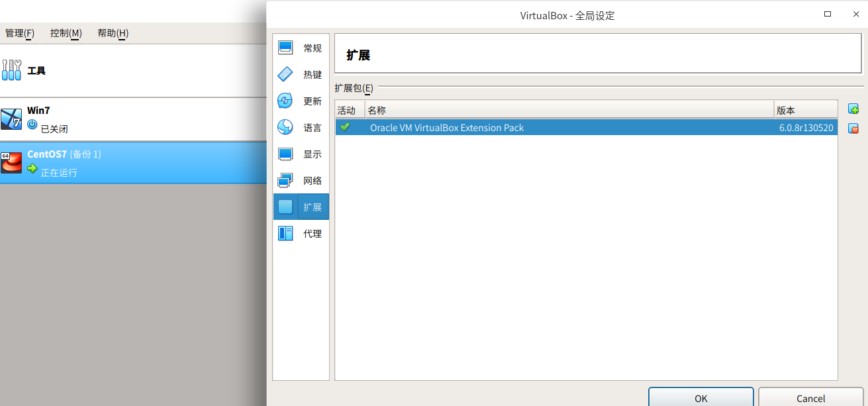
Task: Add a new extension pack with plus icon
Action: (853, 109)
